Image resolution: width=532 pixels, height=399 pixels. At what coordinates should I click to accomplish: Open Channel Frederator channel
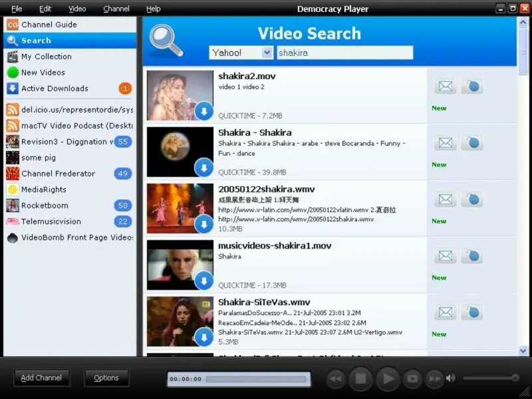(x=70, y=174)
